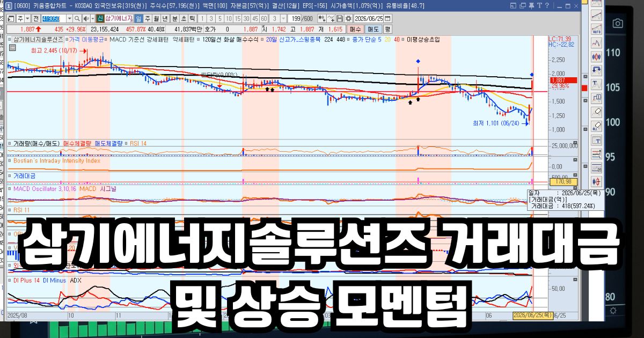Choose the 15 interval button
644x338 pixels.
[238, 18]
